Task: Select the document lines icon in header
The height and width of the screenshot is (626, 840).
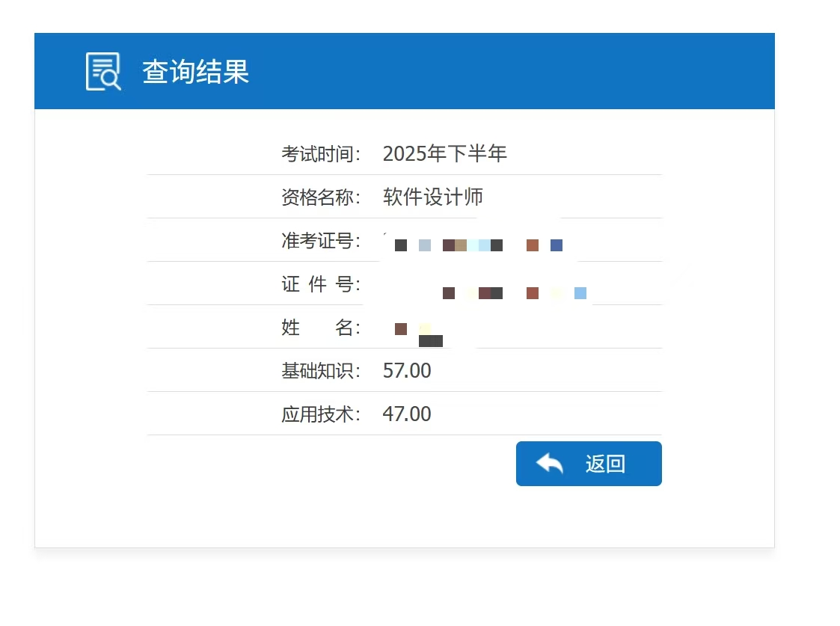Action: pos(102,66)
